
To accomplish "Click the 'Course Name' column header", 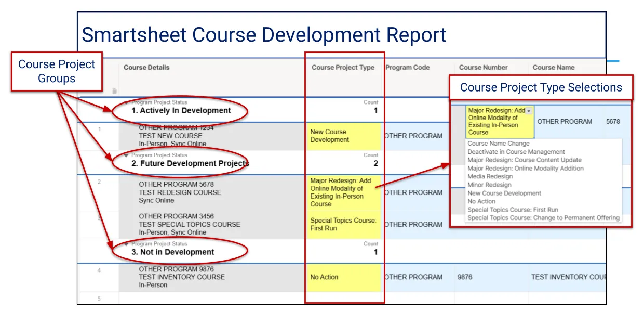I will [x=554, y=68].
